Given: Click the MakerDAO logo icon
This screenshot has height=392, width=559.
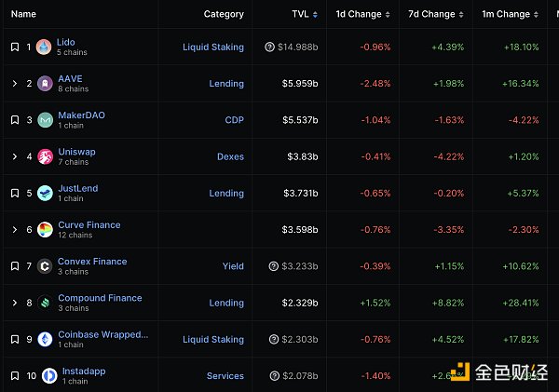Looking at the screenshot, I should pyautogui.click(x=44, y=120).
